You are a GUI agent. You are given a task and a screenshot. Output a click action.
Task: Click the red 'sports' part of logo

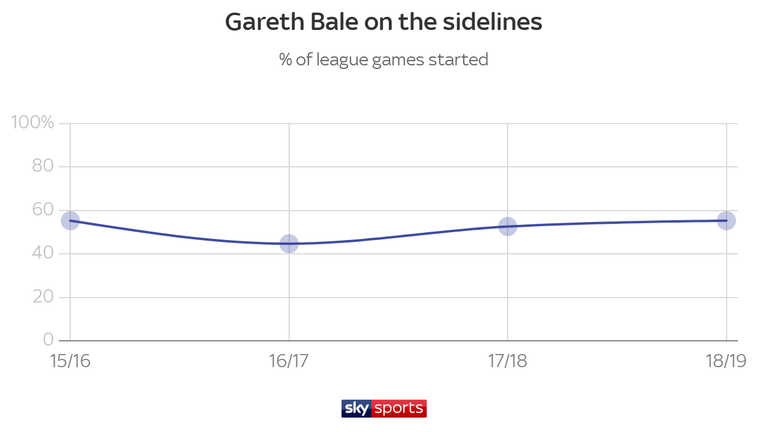[399, 408]
